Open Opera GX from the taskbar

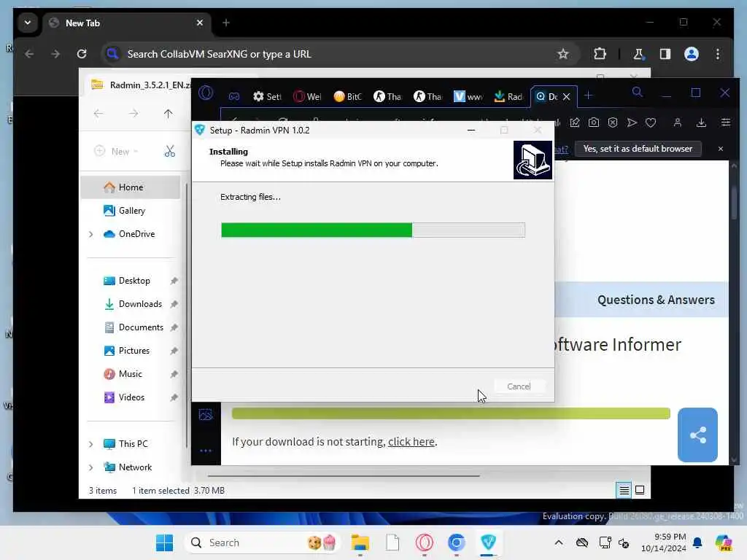[424, 542]
